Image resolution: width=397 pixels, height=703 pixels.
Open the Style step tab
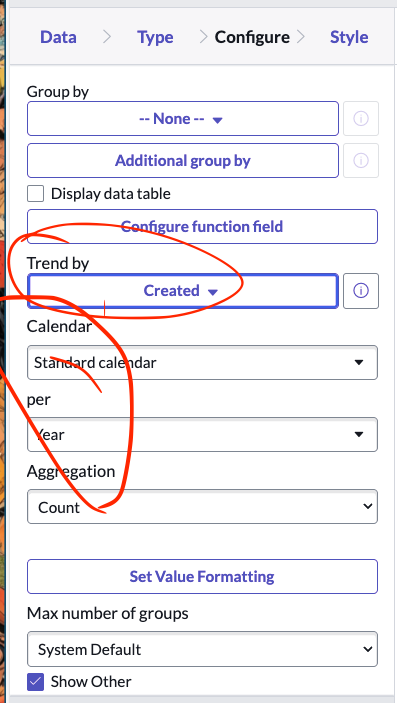pos(349,37)
